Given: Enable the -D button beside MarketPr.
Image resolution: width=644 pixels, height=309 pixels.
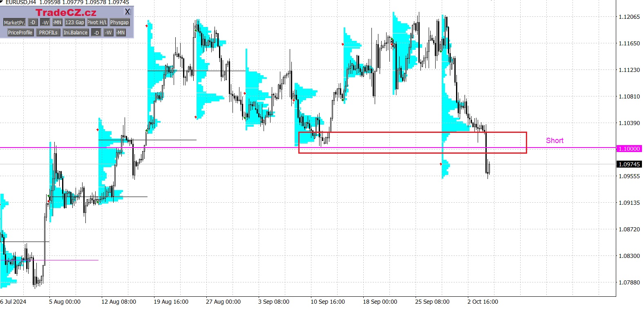Looking at the screenshot, I should 33,22.
